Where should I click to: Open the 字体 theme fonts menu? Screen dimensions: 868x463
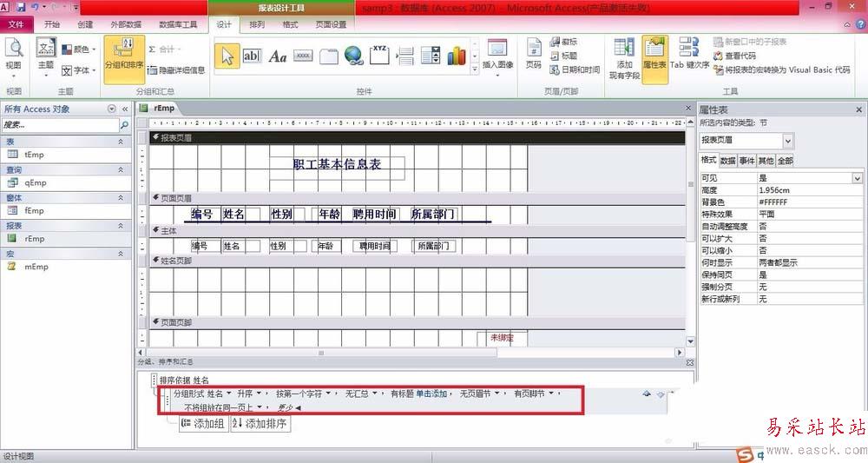point(79,70)
